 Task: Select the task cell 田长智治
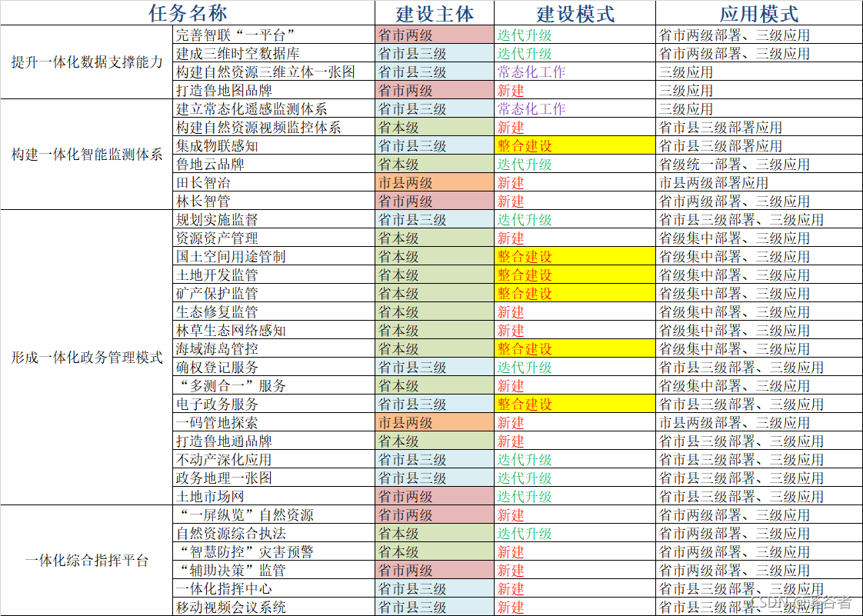pyautogui.click(x=274, y=182)
